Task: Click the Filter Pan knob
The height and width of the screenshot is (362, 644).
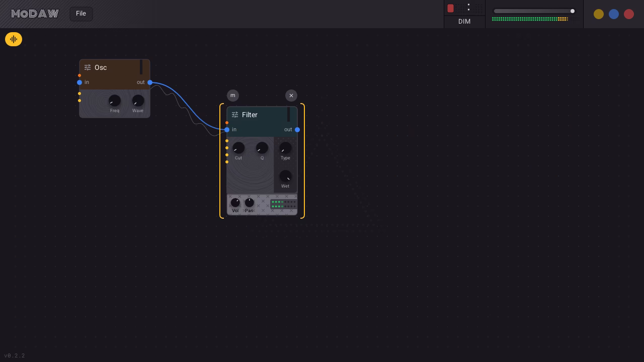Action: (249, 203)
